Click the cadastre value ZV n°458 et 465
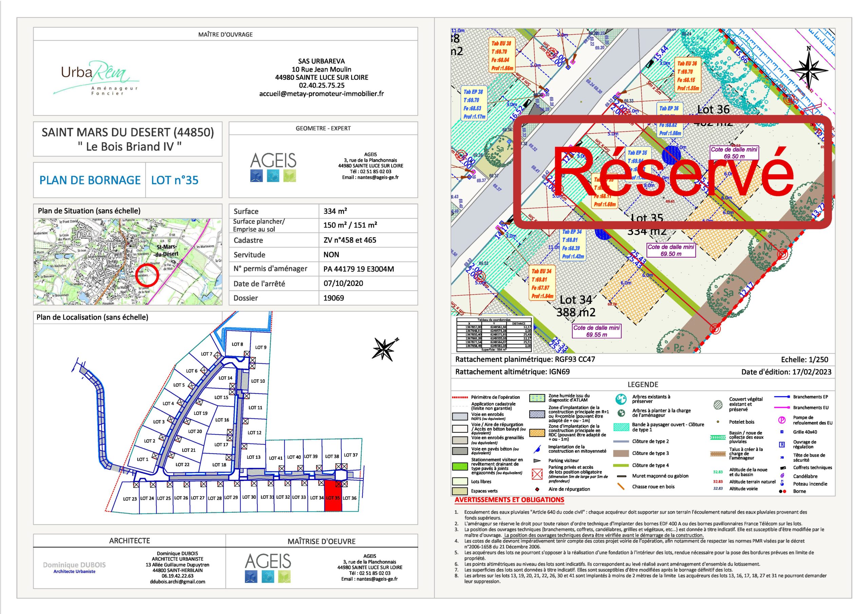 350,240
